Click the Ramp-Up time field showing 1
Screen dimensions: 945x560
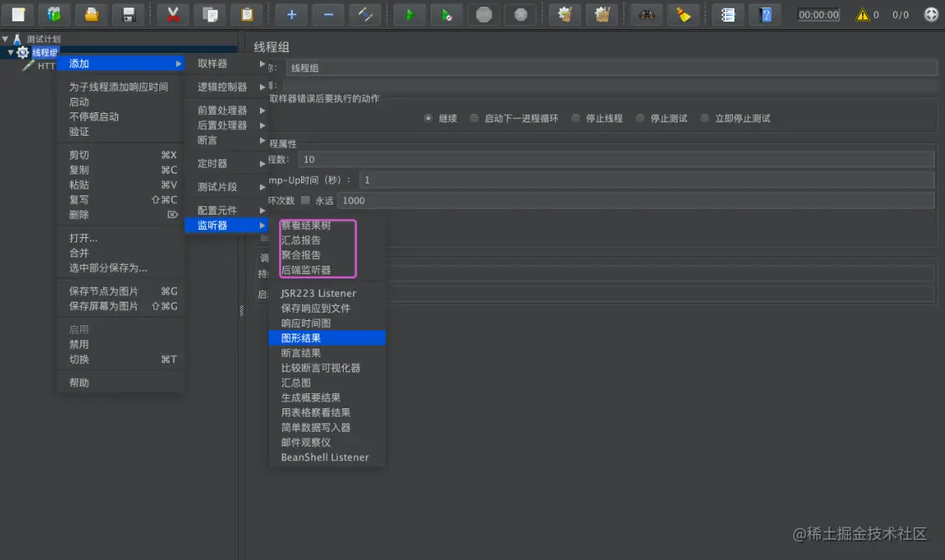point(647,179)
